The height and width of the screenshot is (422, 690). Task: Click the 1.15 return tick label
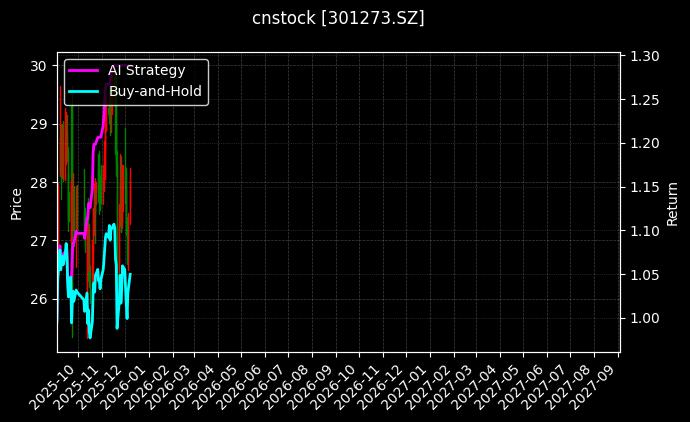645,187
